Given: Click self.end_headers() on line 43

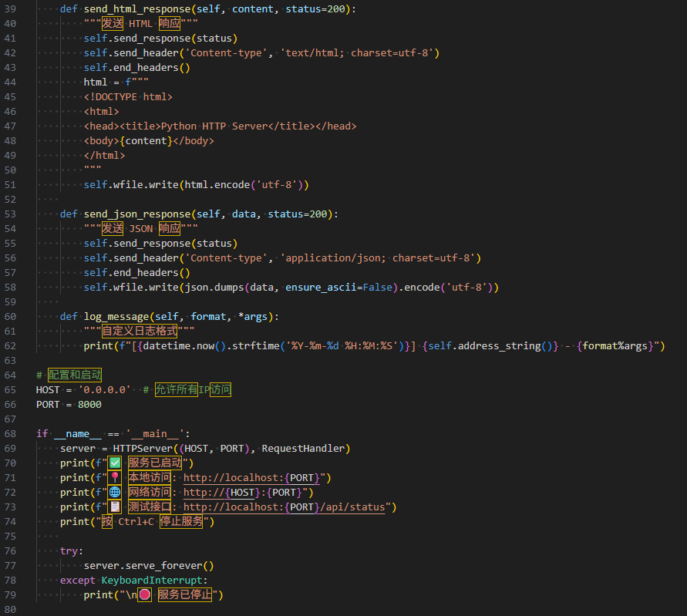Looking at the screenshot, I should (x=137, y=68).
